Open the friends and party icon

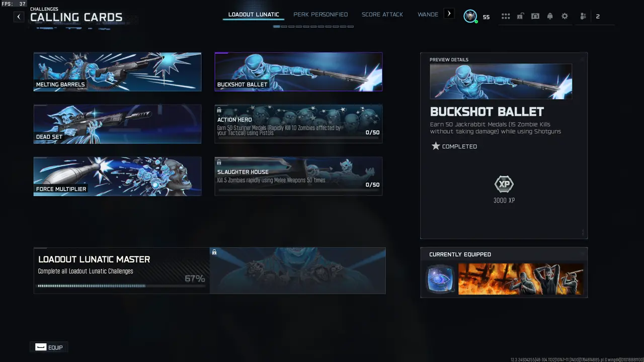[583, 16]
